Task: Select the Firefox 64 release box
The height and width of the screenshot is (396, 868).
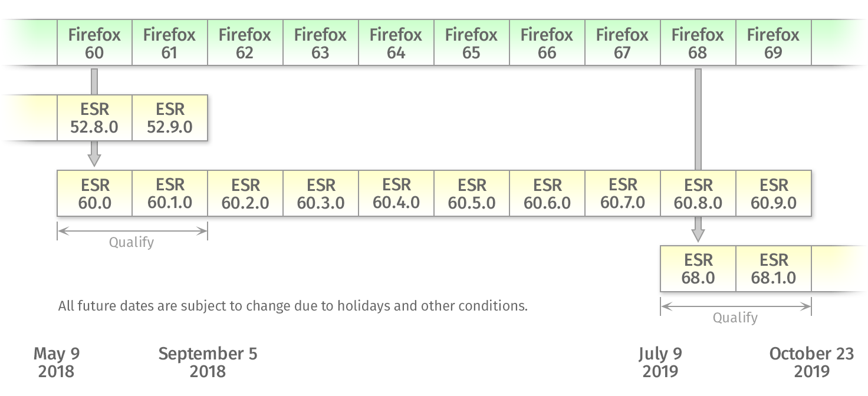Action: (396, 43)
